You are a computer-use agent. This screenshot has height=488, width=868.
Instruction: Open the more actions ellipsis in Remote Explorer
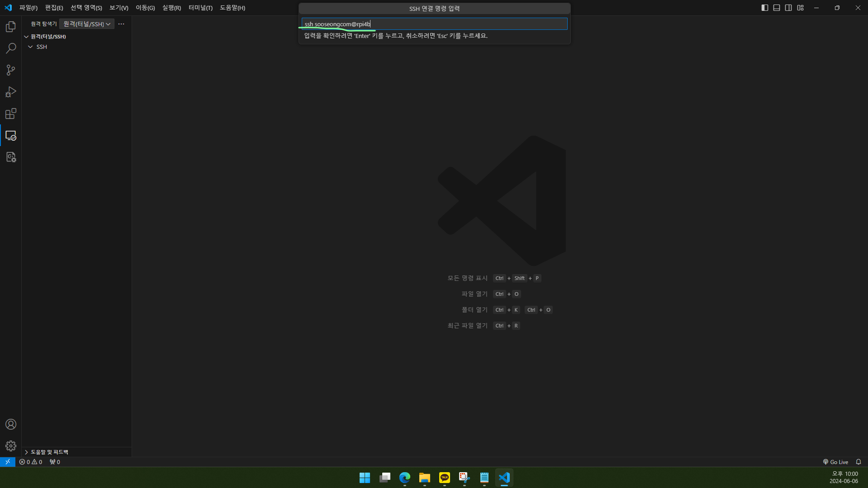point(121,24)
